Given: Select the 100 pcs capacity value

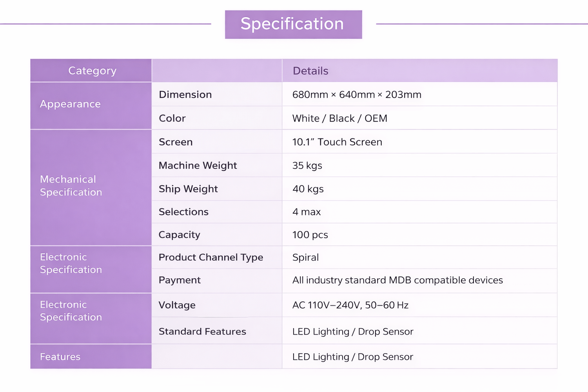Looking at the screenshot, I should 310,235.
